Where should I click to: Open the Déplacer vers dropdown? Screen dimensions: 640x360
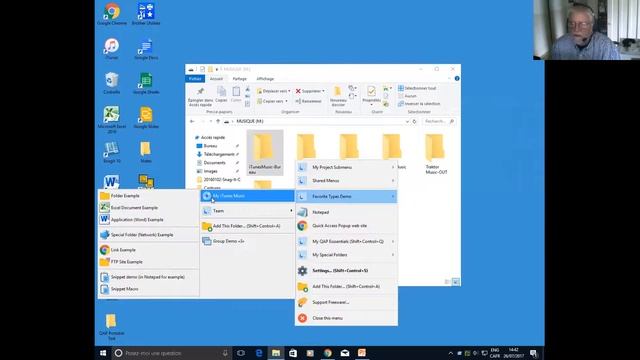pyautogui.click(x=273, y=91)
